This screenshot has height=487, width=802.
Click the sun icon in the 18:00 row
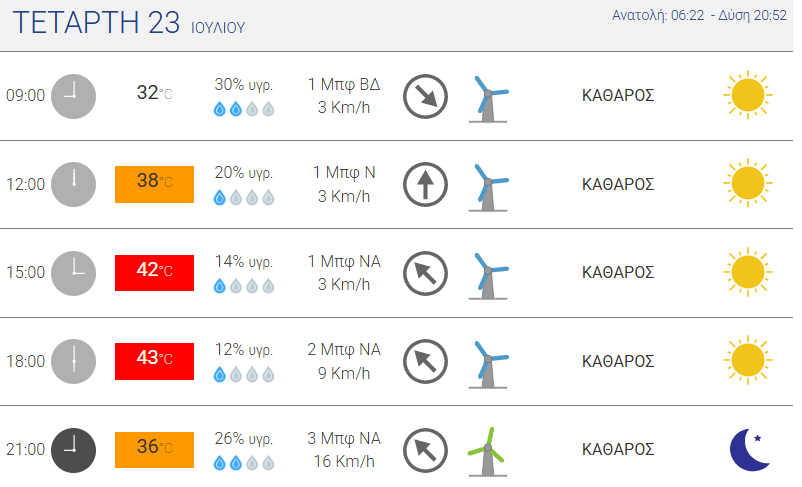point(748,360)
